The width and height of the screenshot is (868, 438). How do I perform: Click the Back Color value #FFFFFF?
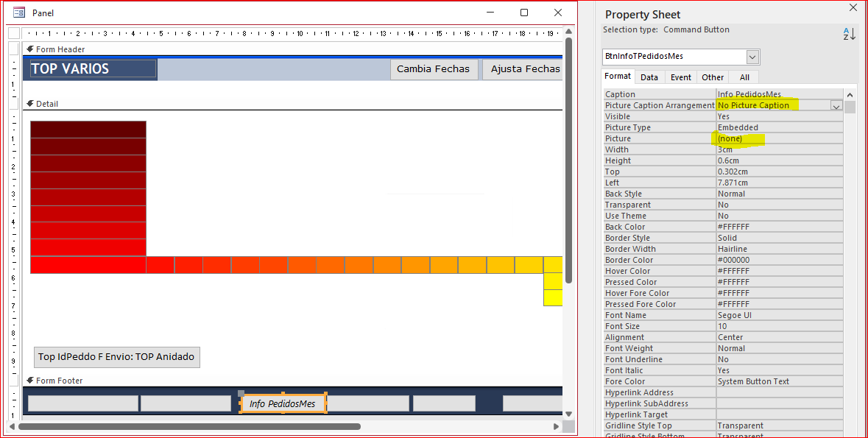click(780, 227)
